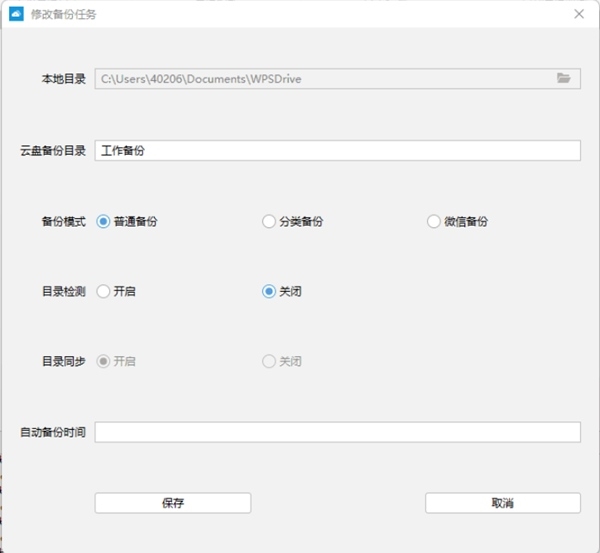Open the folder browse icon for 本地目录
The image size is (600, 553).
563,78
